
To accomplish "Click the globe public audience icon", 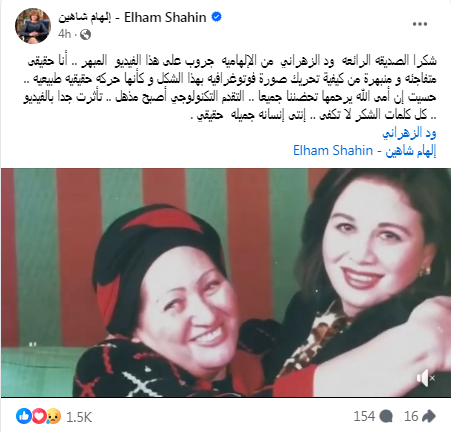I will (85, 34).
